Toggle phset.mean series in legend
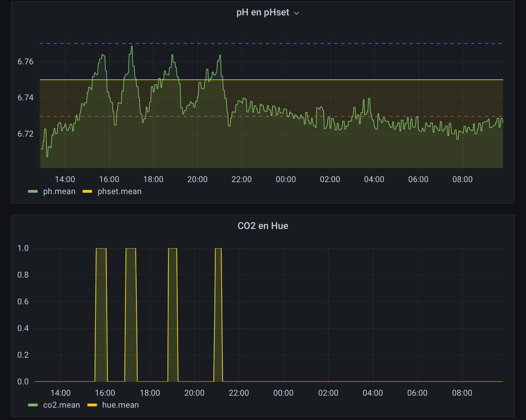The height and width of the screenshot is (420, 526). pyautogui.click(x=120, y=191)
